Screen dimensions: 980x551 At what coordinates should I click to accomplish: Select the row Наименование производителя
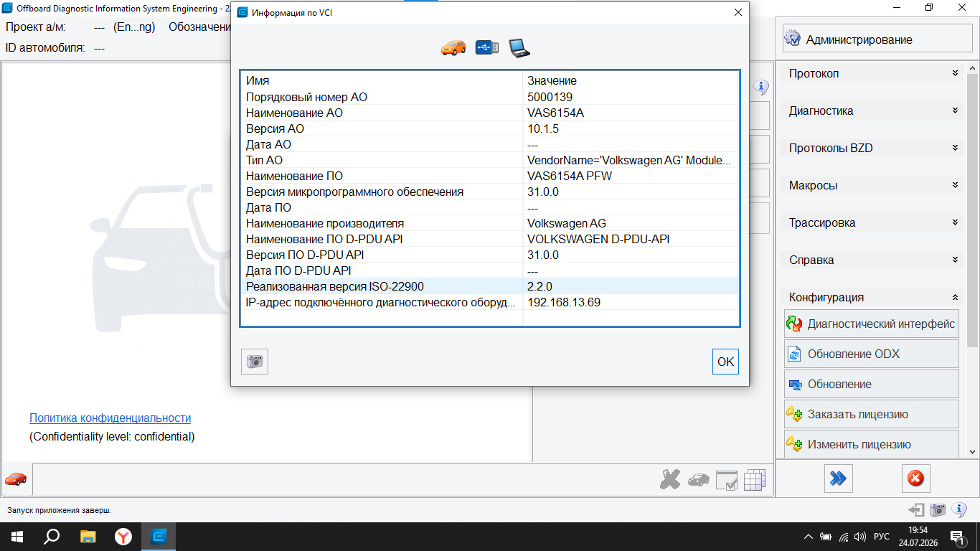pyautogui.click(x=489, y=223)
